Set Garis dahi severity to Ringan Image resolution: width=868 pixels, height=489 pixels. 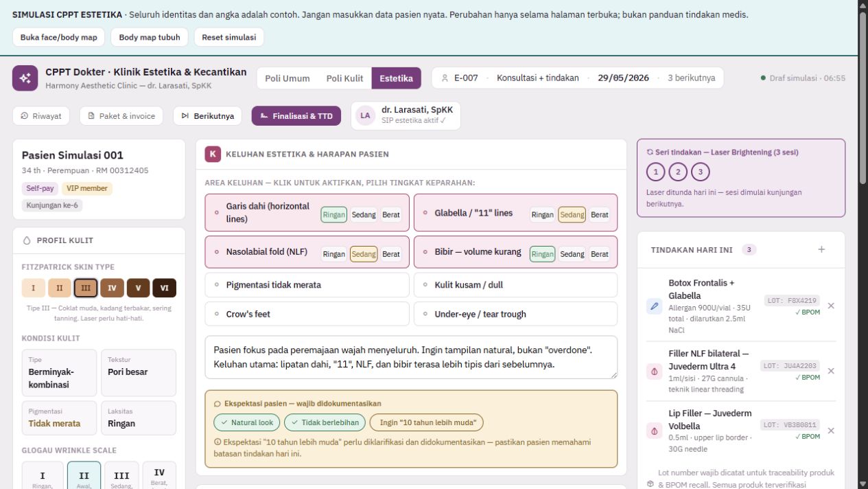point(334,215)
